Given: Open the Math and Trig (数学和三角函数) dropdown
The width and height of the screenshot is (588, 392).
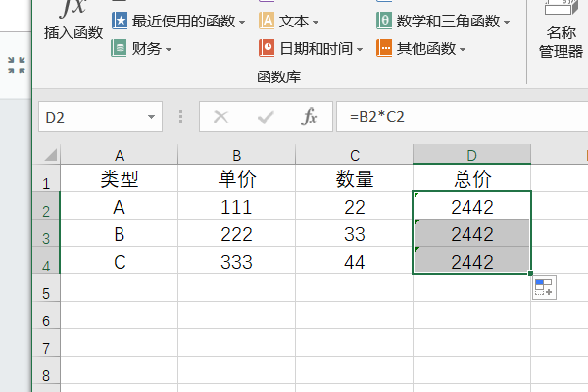Looking at the screenshot, I should click(x=443, y=21).
